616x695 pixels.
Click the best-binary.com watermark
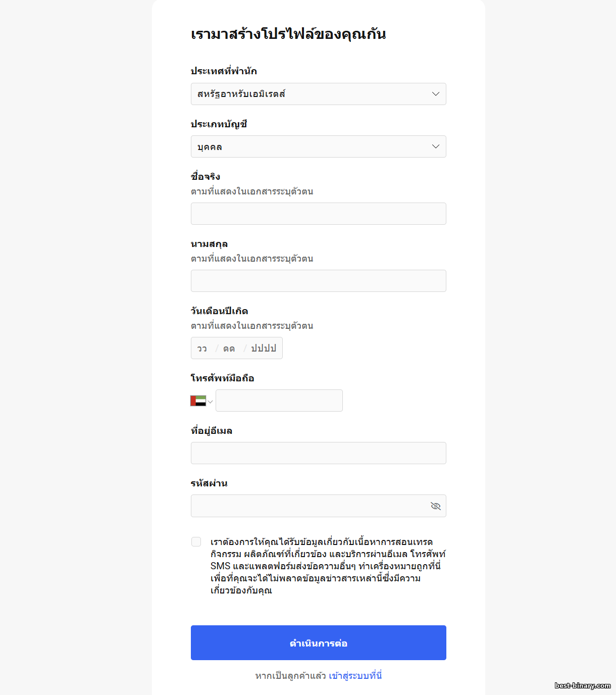click(x=582, y=686)
